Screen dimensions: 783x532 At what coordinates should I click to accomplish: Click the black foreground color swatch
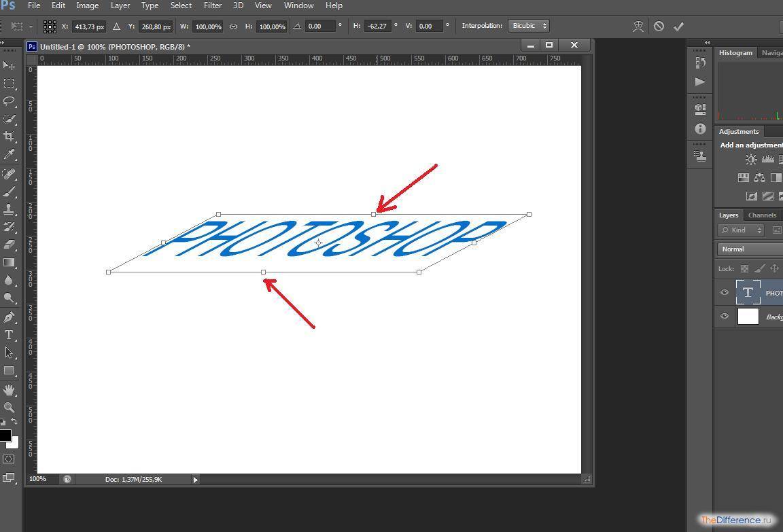pos(5,436)
